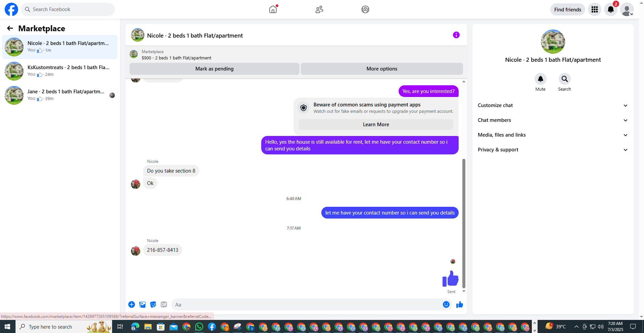Open Windows Start menu

7,327
